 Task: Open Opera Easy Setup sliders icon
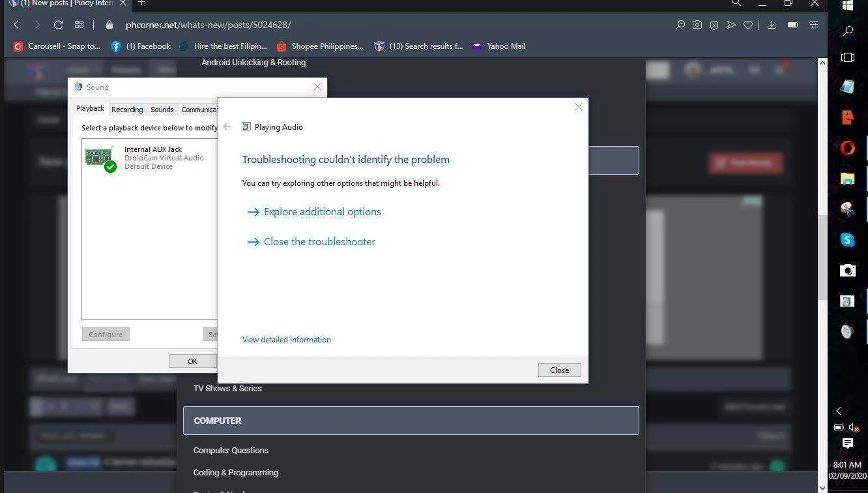(814, 25)
